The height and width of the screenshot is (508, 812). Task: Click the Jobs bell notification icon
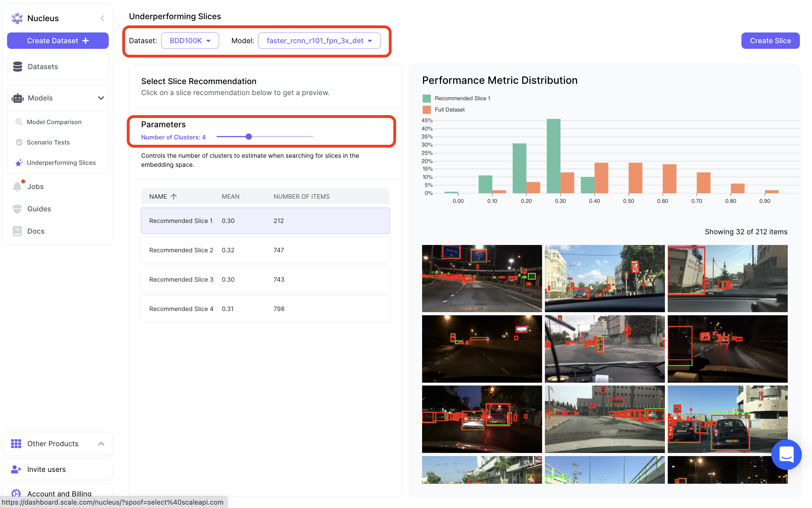[17, 187]
